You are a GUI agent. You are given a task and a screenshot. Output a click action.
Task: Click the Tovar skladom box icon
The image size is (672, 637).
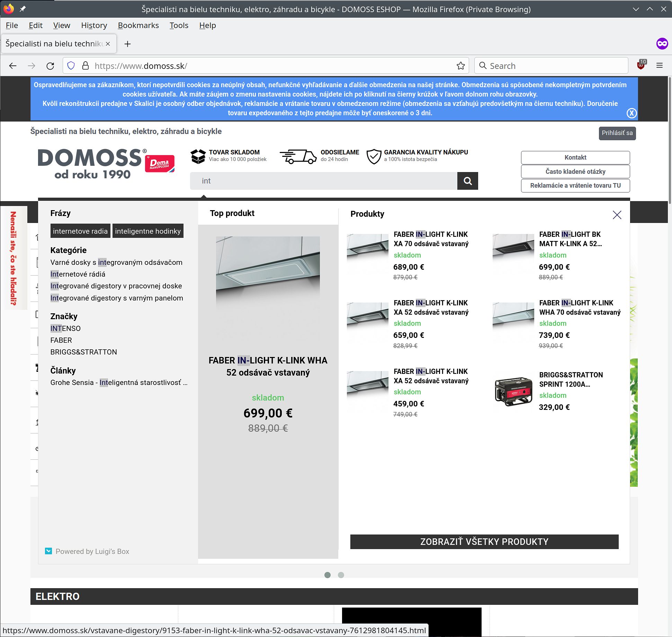pos(198,156)
